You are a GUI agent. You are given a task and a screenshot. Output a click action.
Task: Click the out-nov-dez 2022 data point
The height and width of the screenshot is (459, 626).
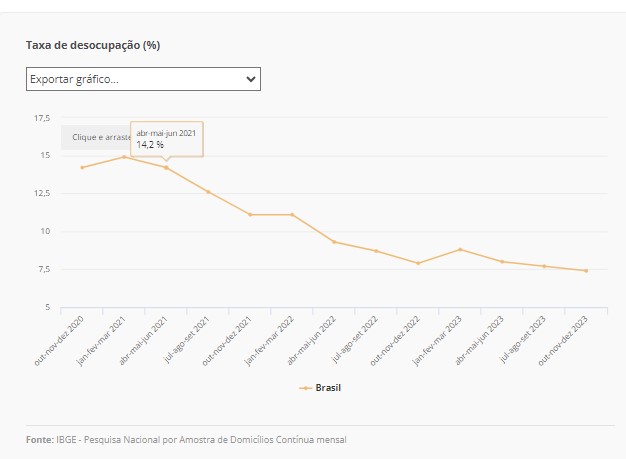(x=418, y=263)
